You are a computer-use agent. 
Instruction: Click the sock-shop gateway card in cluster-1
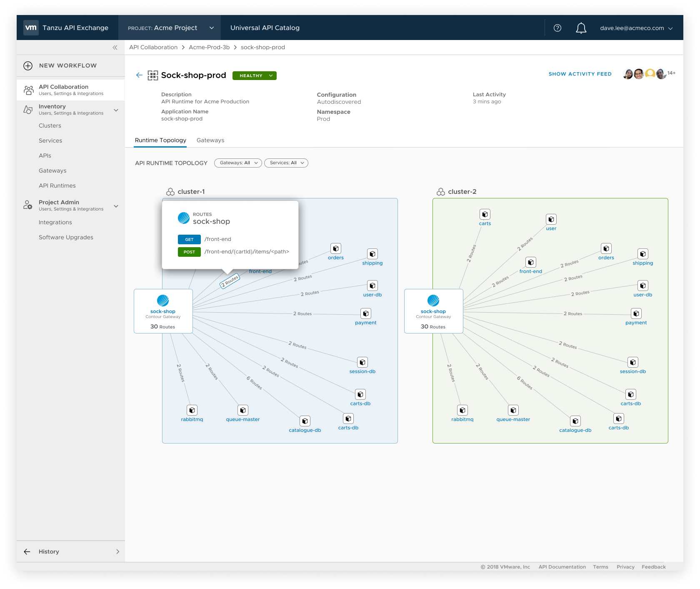[x=163, y=311]
